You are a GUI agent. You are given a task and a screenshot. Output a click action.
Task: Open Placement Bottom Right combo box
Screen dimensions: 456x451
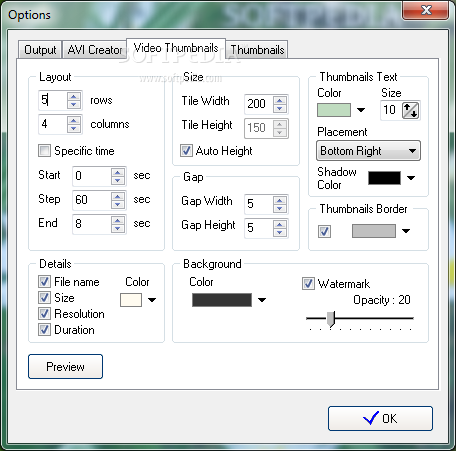368,151
